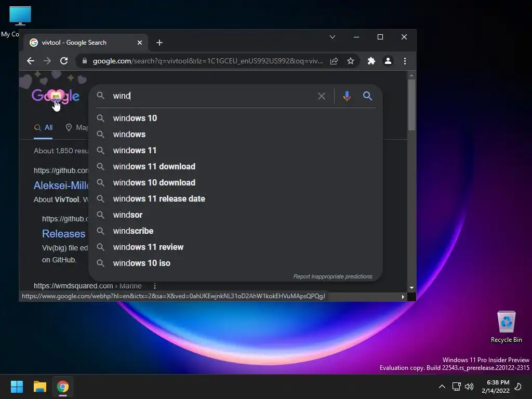The image size is (532, 399).
Task: Click the Chrome taskbar icon
Action: [x=63, y=387]
